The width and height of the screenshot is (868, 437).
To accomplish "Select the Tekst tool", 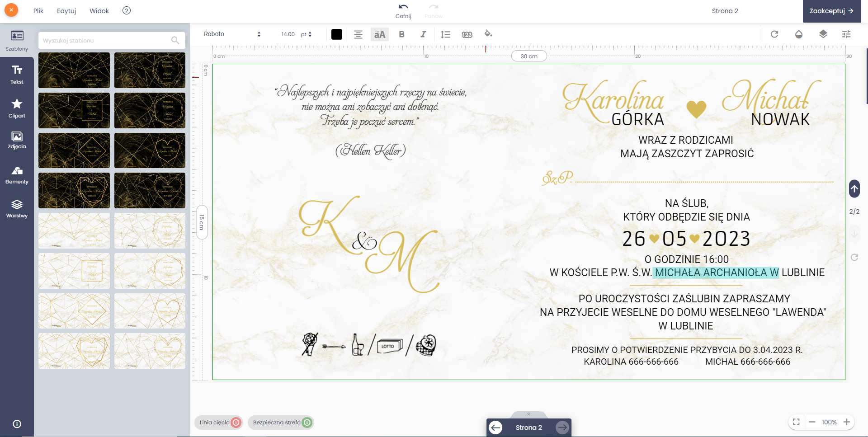I will pyautogui.click(x=17, y=75).
